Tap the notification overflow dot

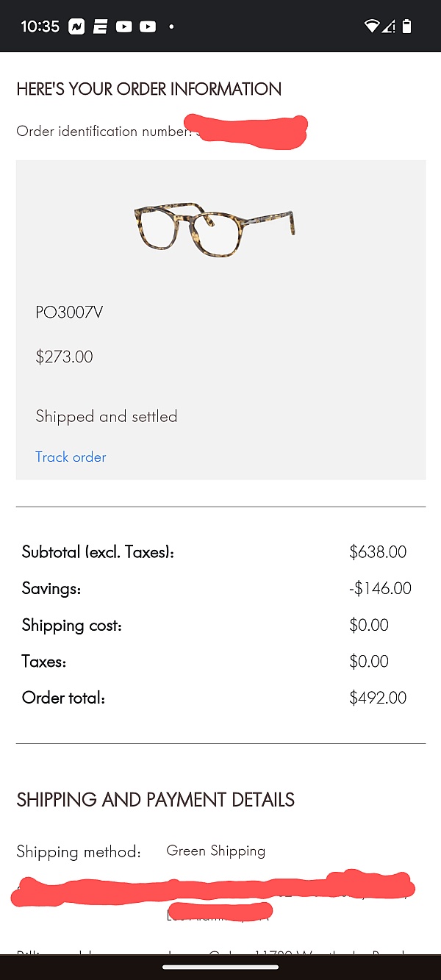(171, 26)
